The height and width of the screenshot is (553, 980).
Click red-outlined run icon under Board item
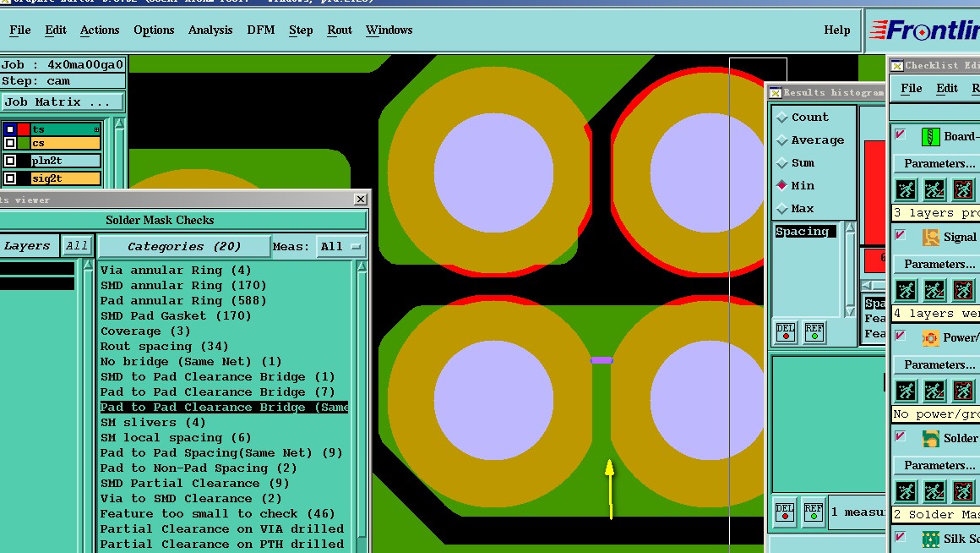point(963,189)
